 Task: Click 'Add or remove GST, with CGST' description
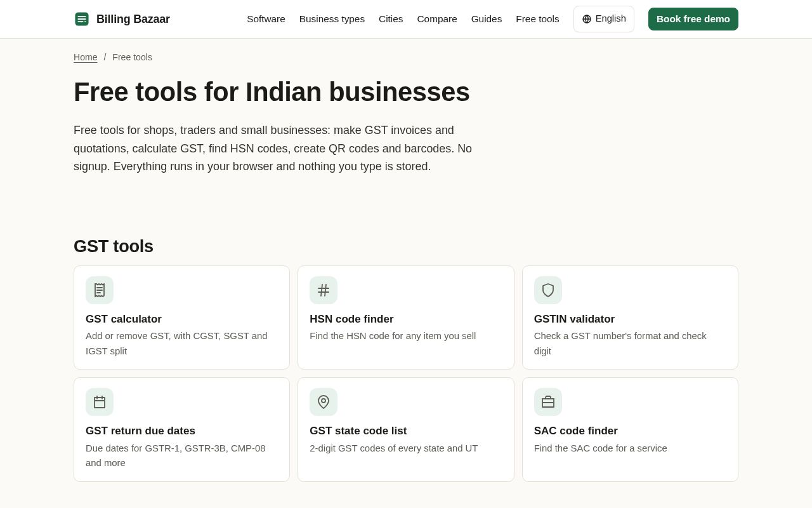(x=176, y=344)
